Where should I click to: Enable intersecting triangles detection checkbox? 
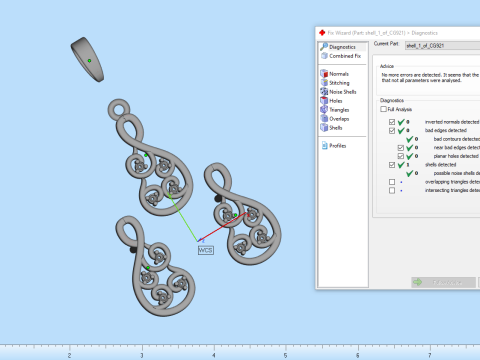pos(392,190)
